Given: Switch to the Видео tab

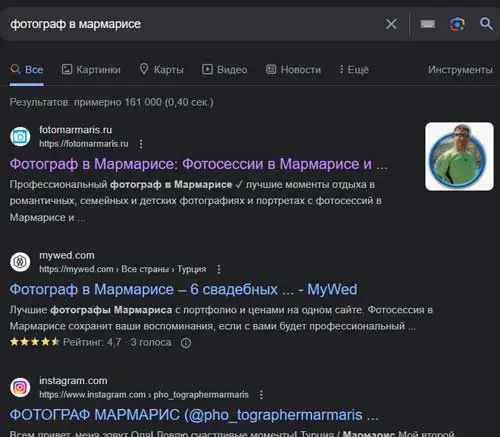Looking at the screenshot, I should coord(224,70).
